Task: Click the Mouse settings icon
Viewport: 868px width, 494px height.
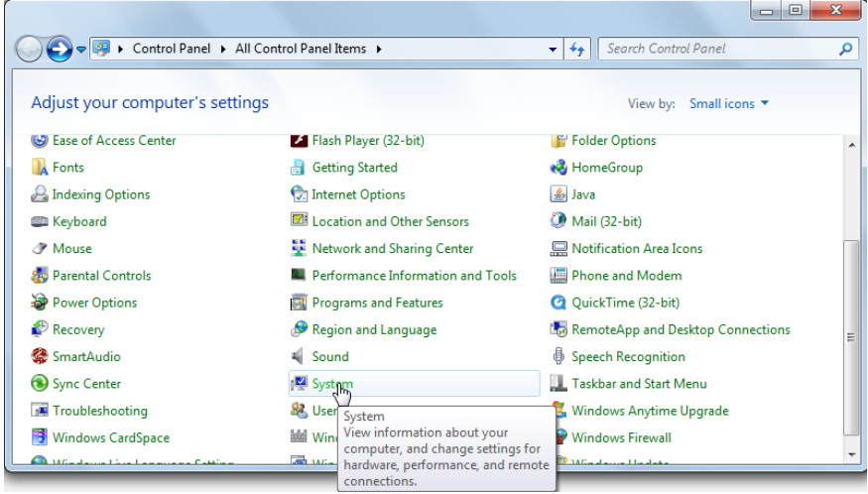Action: pos(40,249)
